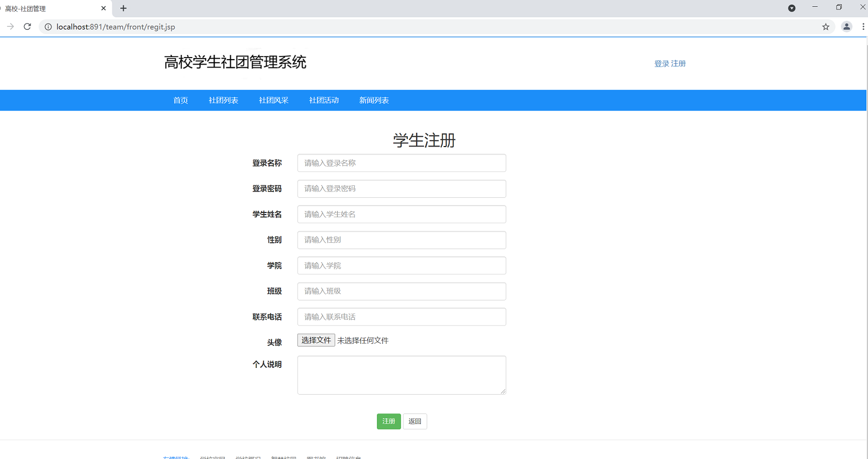868x459 pixels.
Task: Reload the page with the refresh icon
Action: tap(27, 27)
